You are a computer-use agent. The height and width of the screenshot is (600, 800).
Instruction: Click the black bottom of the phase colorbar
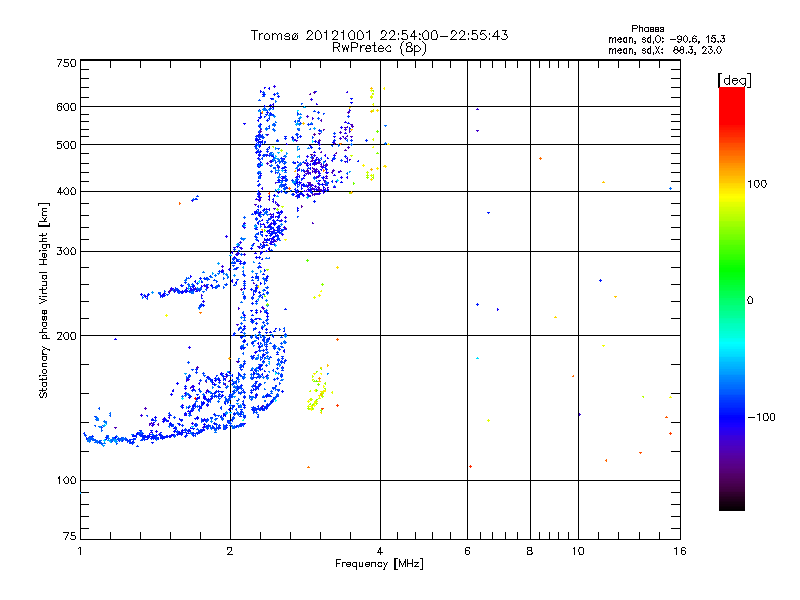[x=732, y=503]
